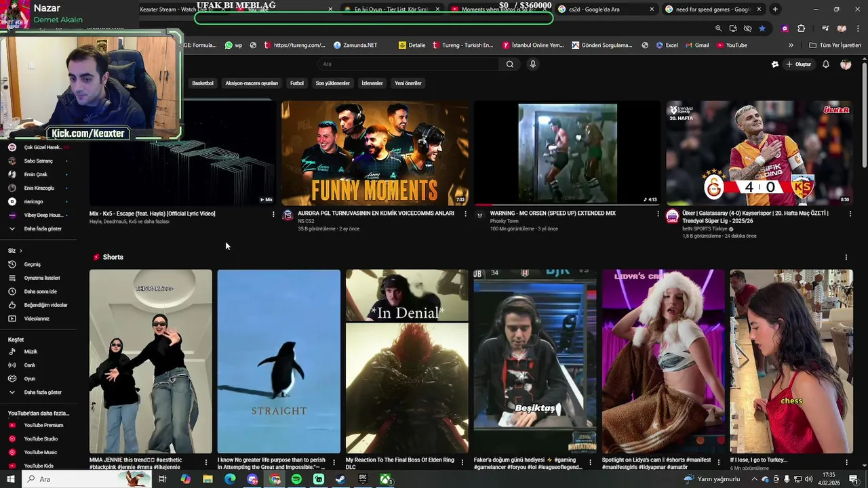
Task: Open Gmail bookmark
Action: 696,45
